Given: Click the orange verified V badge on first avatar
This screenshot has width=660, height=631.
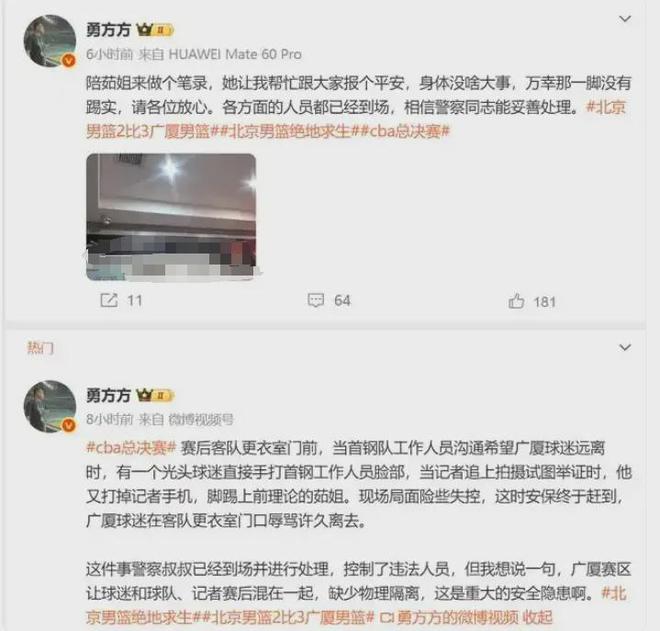Looking at the screenshot, I should pos(69,61).
